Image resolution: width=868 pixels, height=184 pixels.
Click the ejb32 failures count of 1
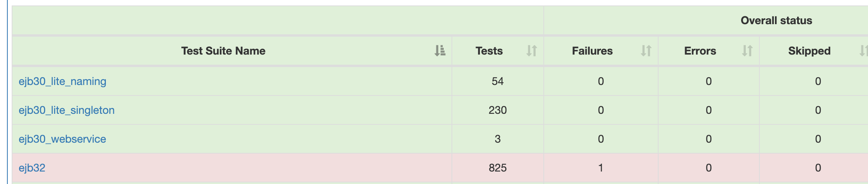click(x=601, y=168)
